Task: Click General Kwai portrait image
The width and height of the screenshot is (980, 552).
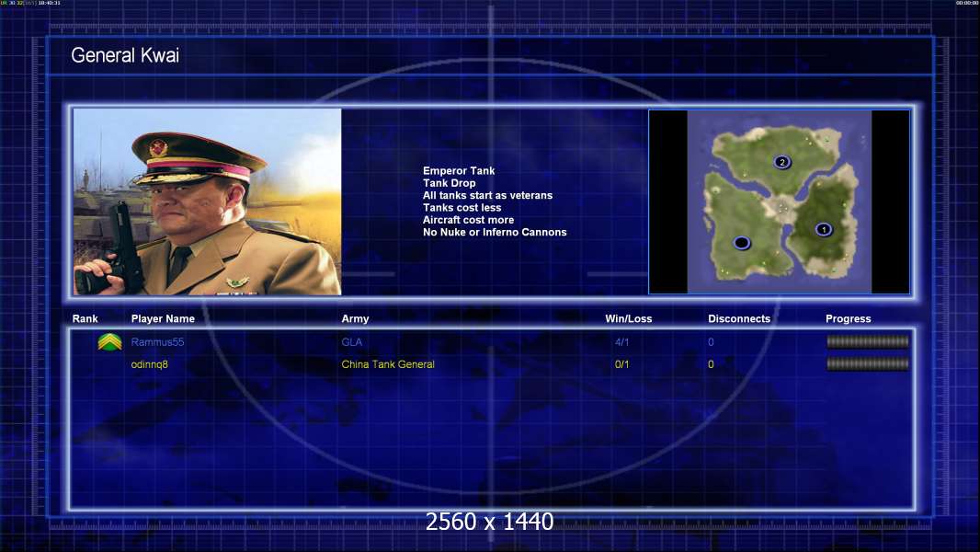Action: [208, 201]
